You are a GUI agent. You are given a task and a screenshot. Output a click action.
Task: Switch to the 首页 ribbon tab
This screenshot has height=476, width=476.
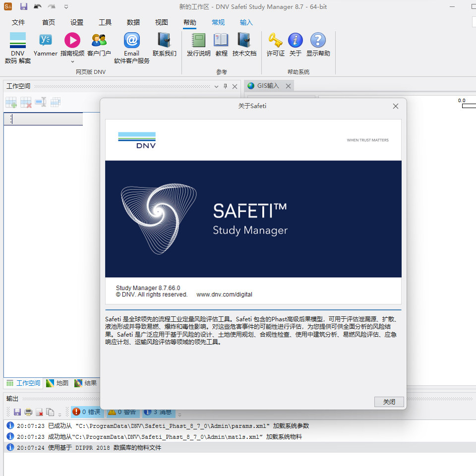48,22
